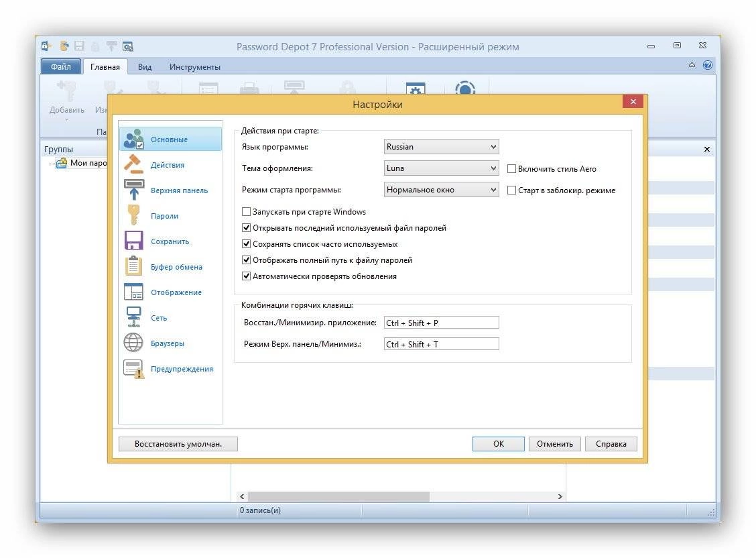Click the OK button
756x558 pixels.
click(x=498, y=444)
